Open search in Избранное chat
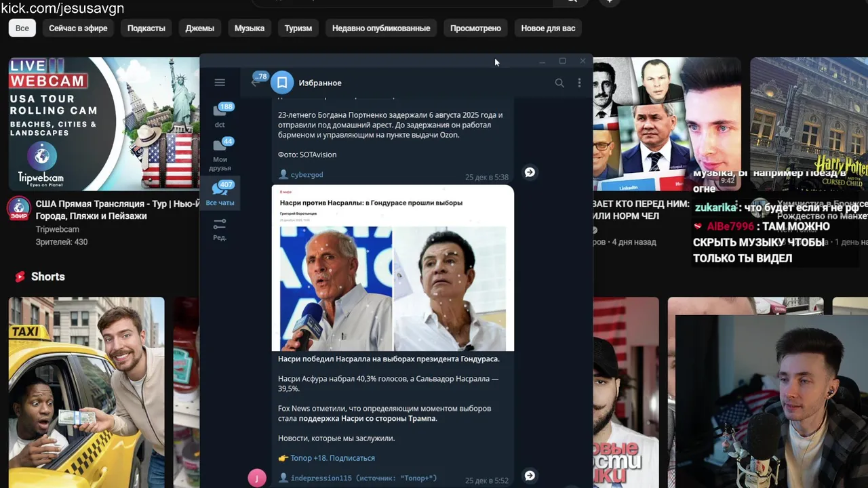This screenshot has height=488, width=868. [559, 83]
